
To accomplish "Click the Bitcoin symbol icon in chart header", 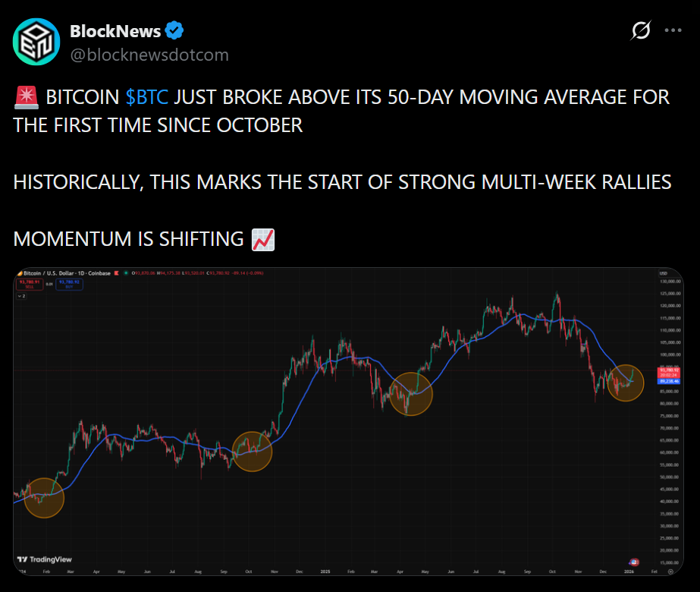I will click(x=20, y=273).
